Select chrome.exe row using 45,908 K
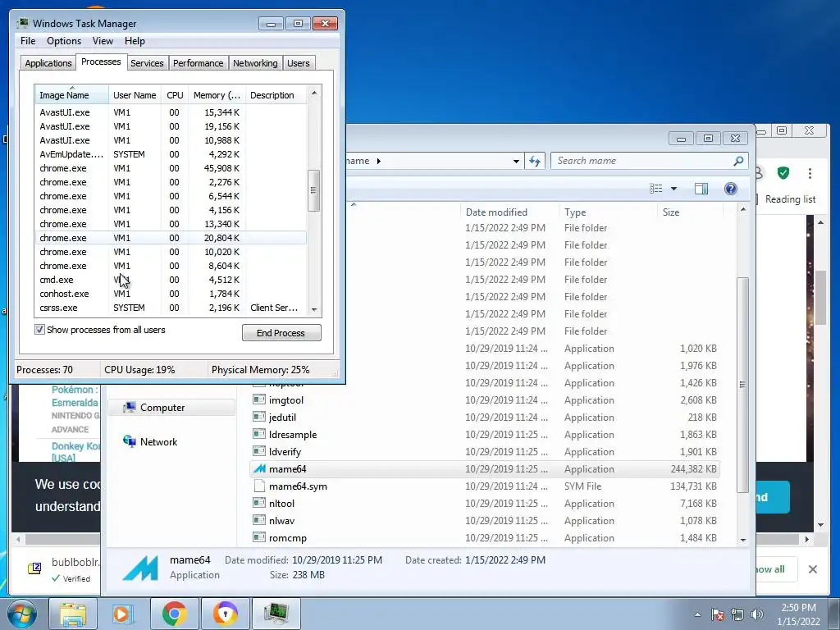840x630 pixels. (x=171, y=168)
